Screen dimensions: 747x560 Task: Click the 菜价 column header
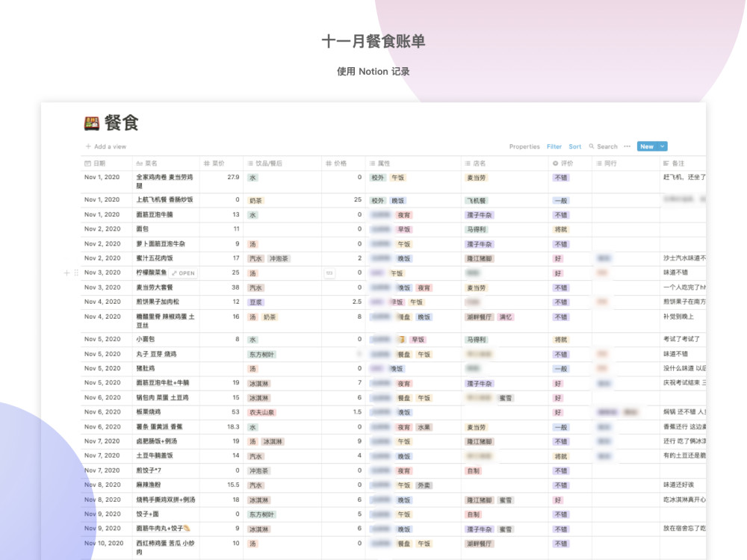(221, 164)
